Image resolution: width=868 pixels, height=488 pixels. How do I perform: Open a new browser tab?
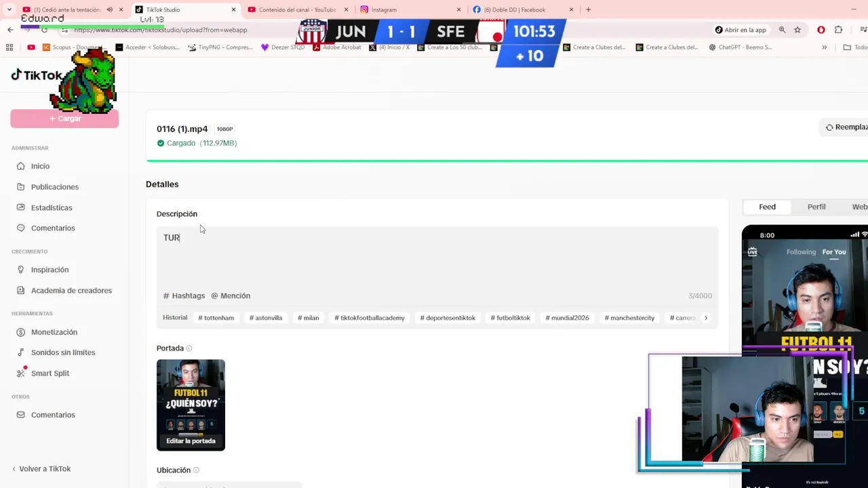click(x=588, y=9)
